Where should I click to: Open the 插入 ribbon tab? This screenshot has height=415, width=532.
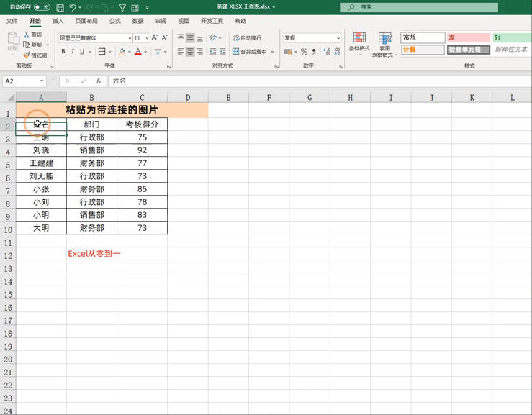click(x=58, y=21)
